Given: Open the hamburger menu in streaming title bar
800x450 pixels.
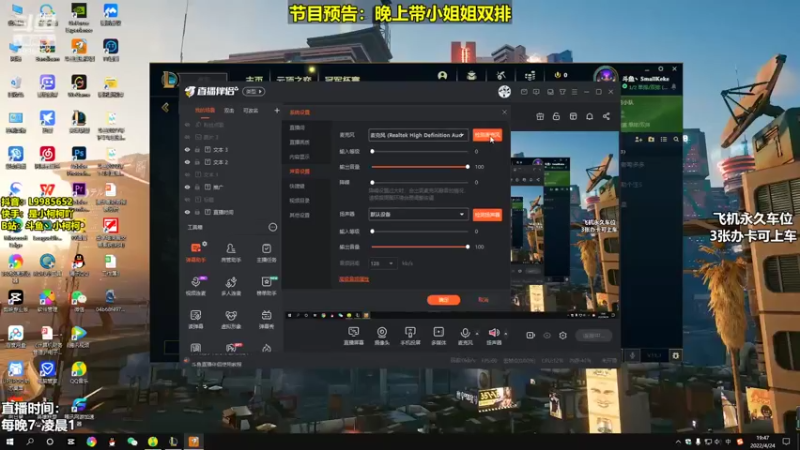Looking at the screenshot, I should [574, 92].
